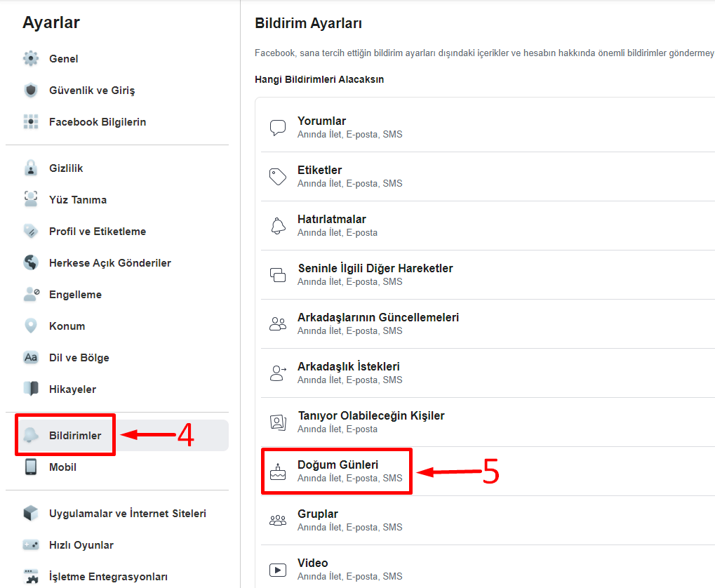Click the gear icon beside Genel
Viewport: 715px width, 588px height.
coord(31,59)
